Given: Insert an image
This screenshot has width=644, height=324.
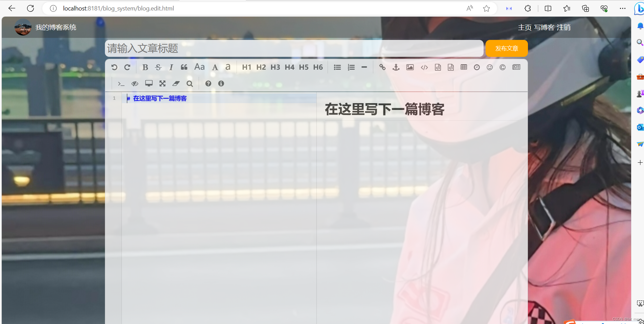Looking at the screenshot, I should pos(410,67).
